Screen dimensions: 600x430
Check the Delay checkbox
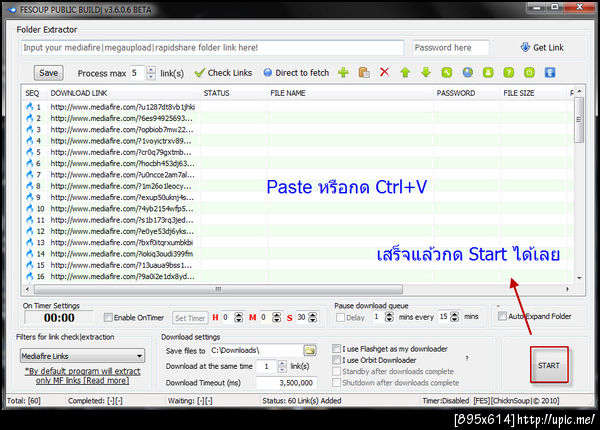(x=340, y=317)
